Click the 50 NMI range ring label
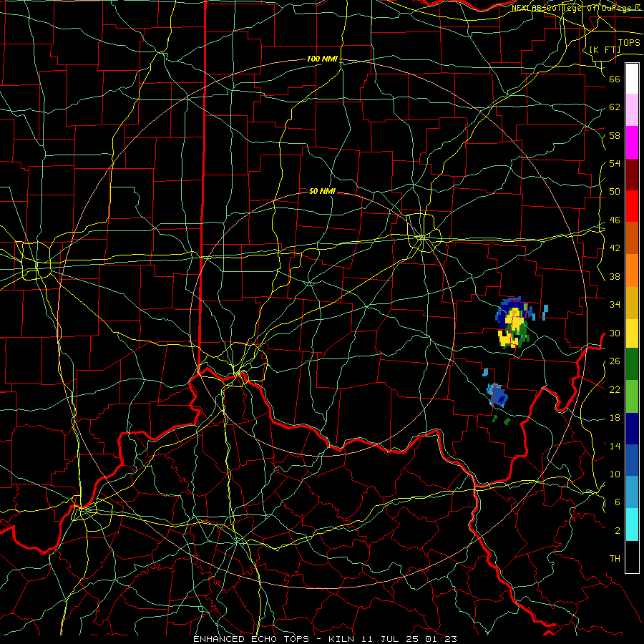644x644 pixels. coord(322,191)
